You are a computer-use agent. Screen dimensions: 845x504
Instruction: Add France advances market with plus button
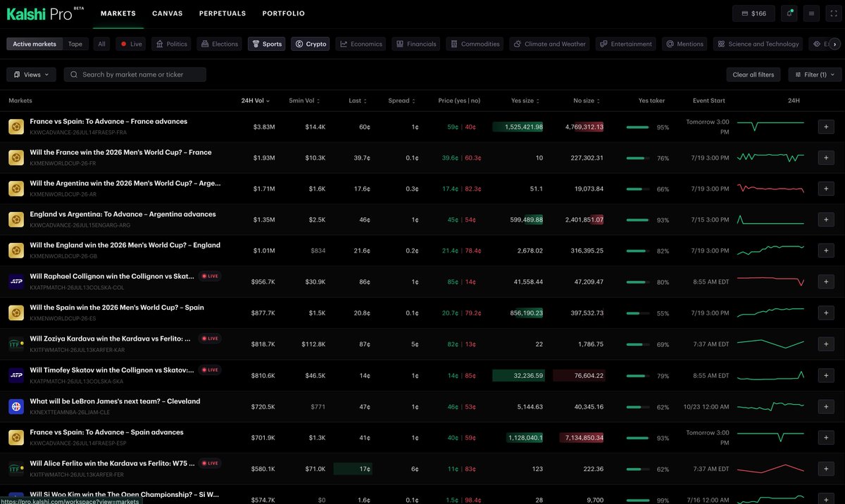pos(825,127)
